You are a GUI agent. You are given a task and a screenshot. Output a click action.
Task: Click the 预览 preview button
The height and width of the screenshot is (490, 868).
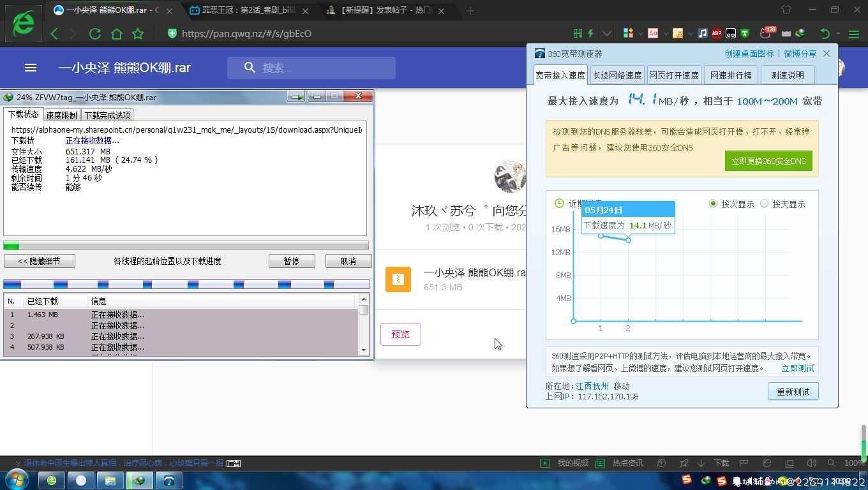click(401, 334)
